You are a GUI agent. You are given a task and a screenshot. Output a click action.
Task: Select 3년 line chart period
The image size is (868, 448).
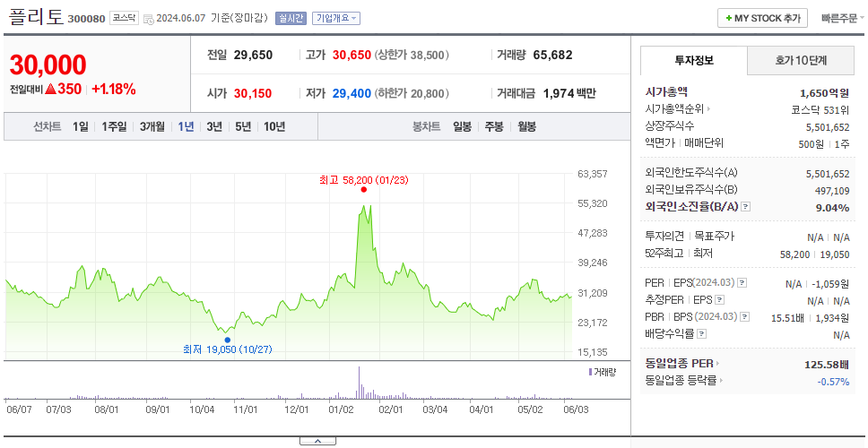click(214, 126)
